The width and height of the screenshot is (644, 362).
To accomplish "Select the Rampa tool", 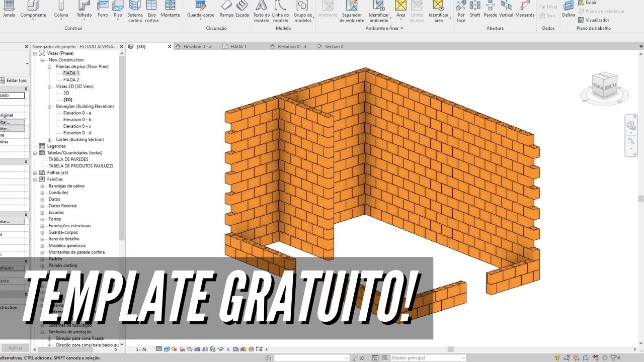I will 226,9.
